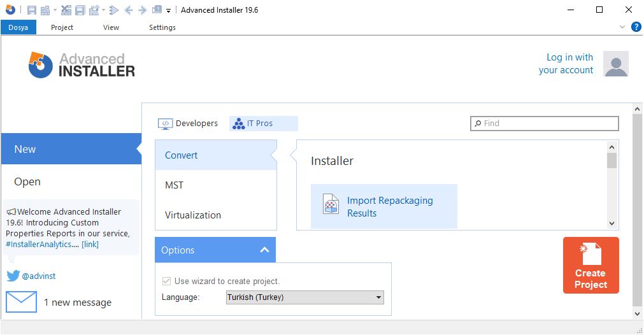The width and height of the screenshot is (644, 335).
Task: Click the main page scroll up arrow
Action: [638, 109]
